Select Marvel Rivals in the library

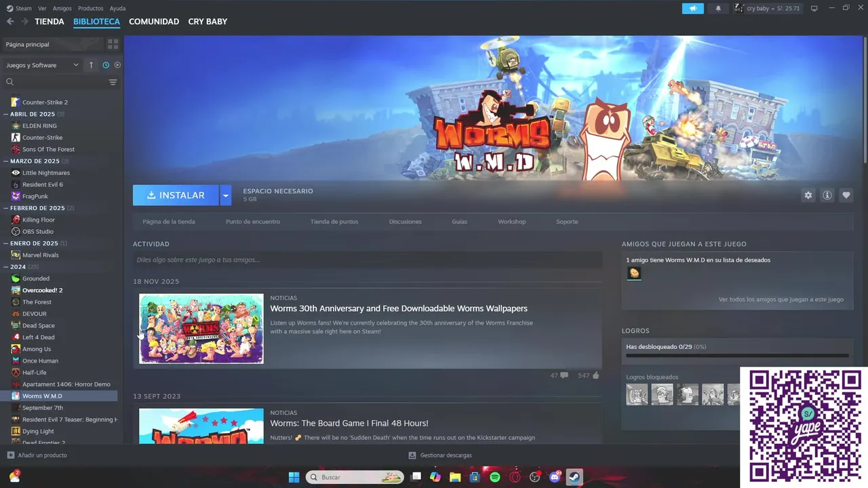click(41, 255)
